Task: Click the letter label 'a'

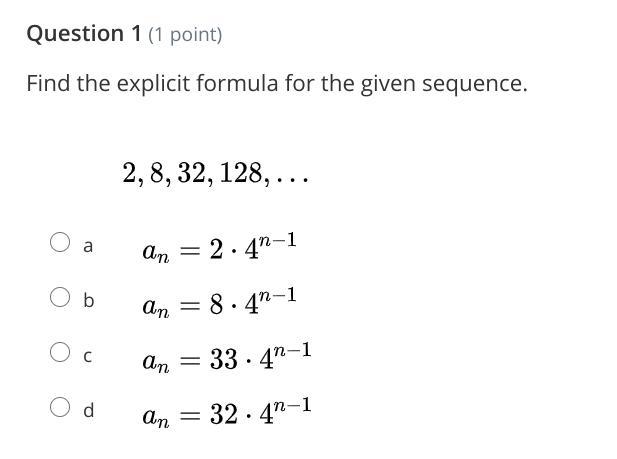Action: tap(88, 246)
